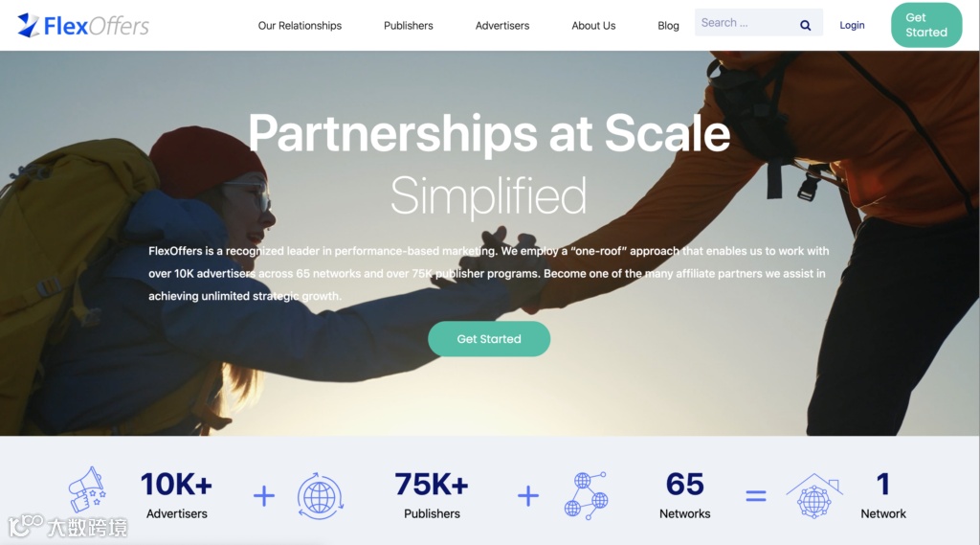
Task: Click the hero Get Started button
Action: pyautogui.click(x=489, y=339)
